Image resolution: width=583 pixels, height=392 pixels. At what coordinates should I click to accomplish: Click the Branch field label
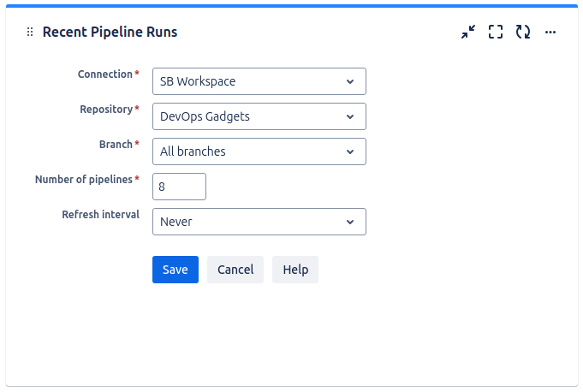(x=116, y=145)
